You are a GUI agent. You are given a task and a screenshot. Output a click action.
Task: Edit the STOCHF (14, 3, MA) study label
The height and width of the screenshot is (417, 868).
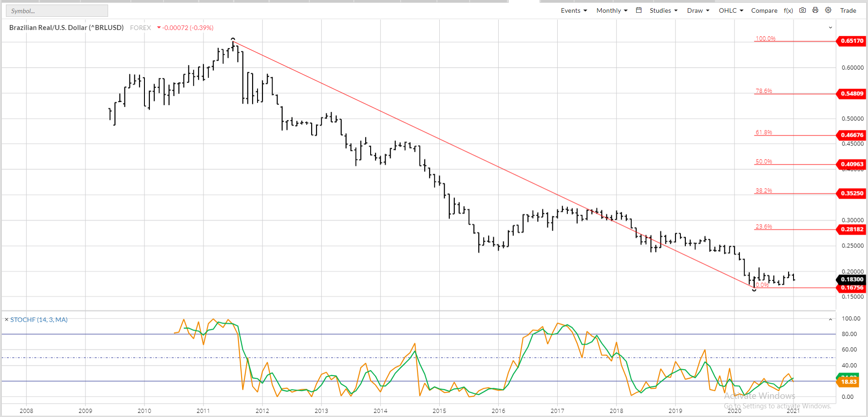click(x=39, y=320)
